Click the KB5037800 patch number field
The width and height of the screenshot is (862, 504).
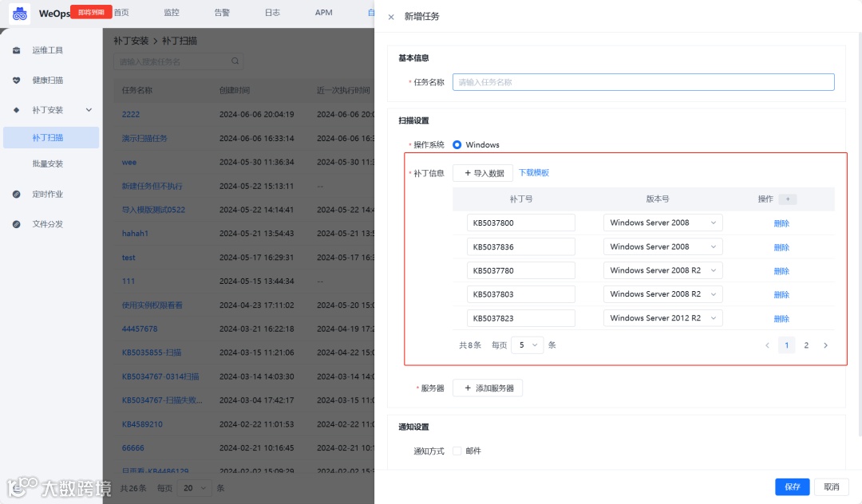tap(520, 223)
